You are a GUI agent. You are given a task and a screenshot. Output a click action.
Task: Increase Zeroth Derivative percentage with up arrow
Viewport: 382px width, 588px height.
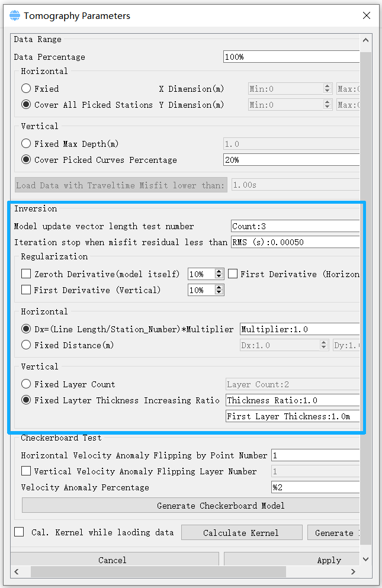coord(219,271)
